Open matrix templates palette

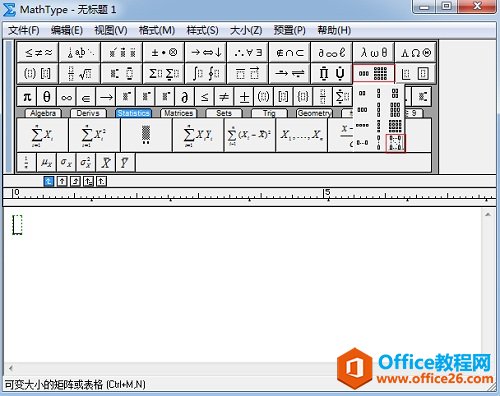tap(373, 73)
